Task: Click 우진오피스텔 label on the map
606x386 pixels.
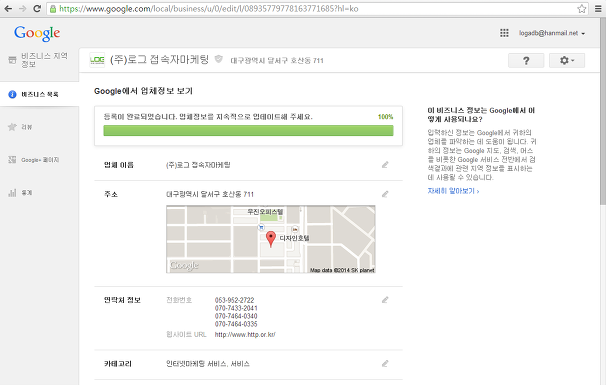Action: pos(265,212)
